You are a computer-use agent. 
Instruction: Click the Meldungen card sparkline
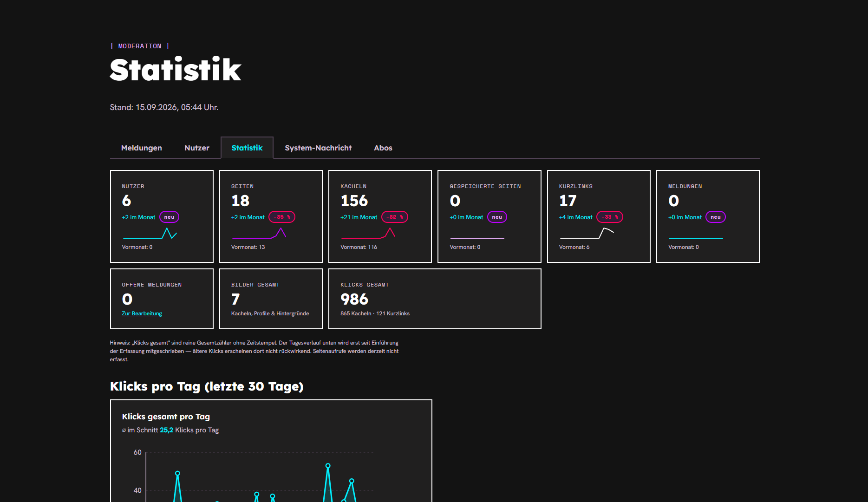tap(696, 238)
